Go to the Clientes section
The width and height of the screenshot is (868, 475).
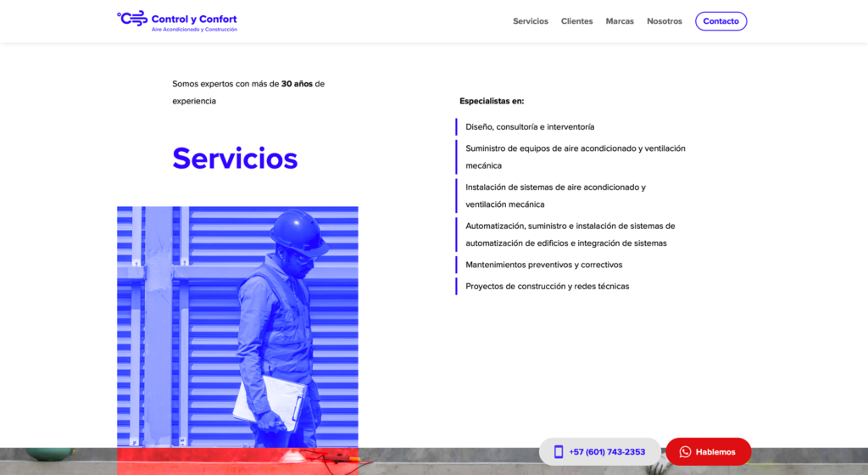click(576, 21)
